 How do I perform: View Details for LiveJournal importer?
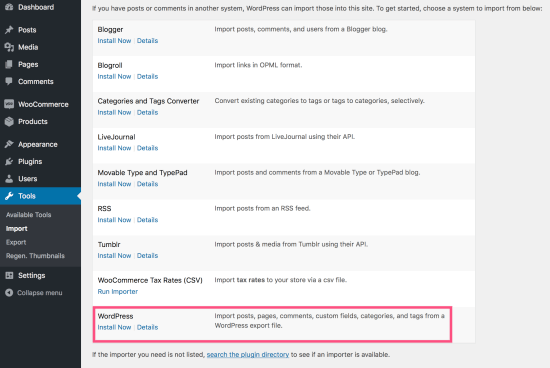[x=147, y=148]
